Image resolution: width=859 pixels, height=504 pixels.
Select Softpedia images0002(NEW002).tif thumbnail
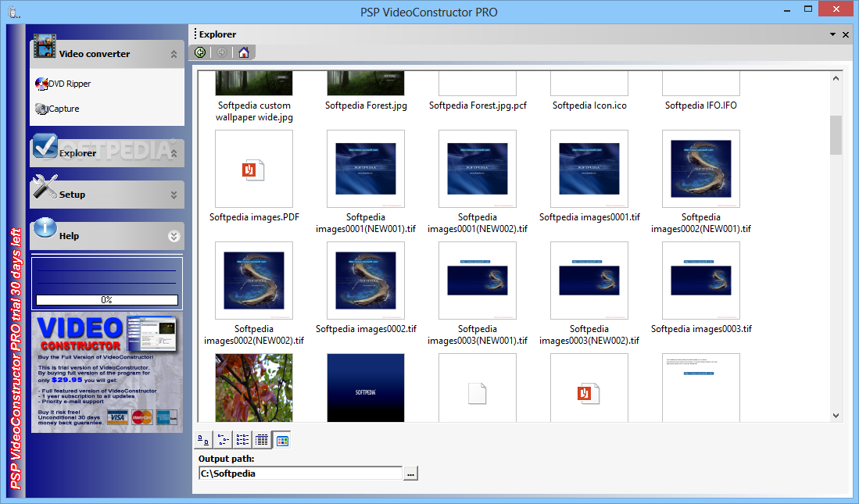[254, 281]
